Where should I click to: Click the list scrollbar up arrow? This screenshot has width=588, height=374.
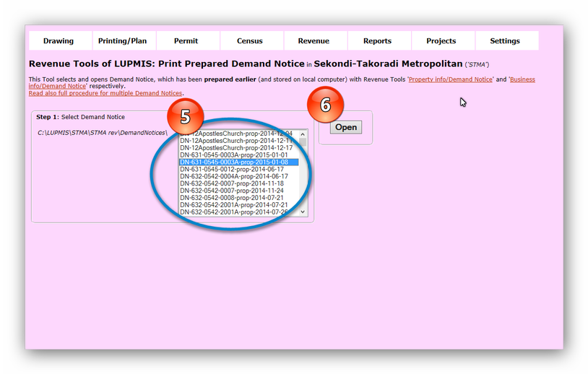pos(303,134)
